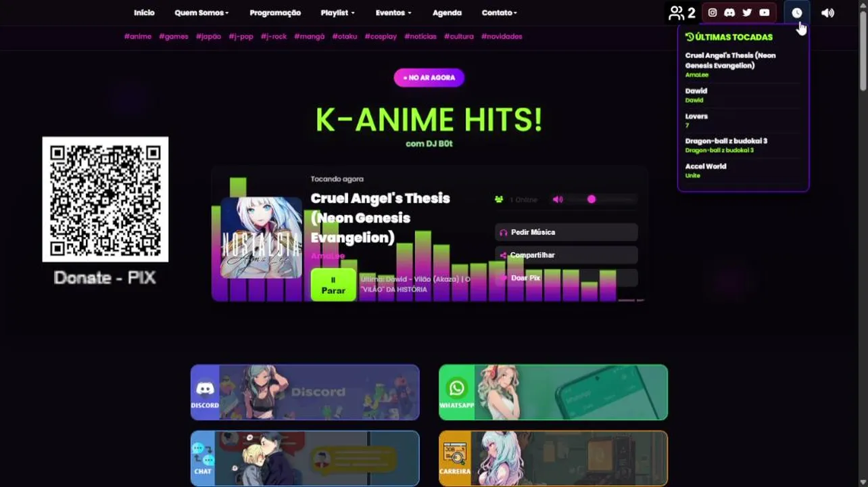The width and height of the screenshot is (868, 487).
Task: Click the Nostalgia album cover art
Action: [x=261, y=237]
